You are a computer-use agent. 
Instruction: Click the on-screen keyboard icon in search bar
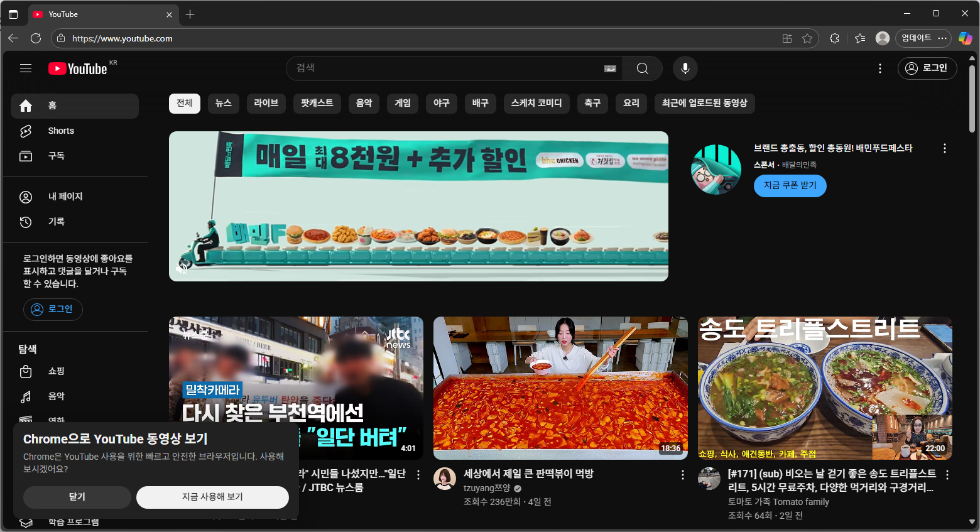609,68
